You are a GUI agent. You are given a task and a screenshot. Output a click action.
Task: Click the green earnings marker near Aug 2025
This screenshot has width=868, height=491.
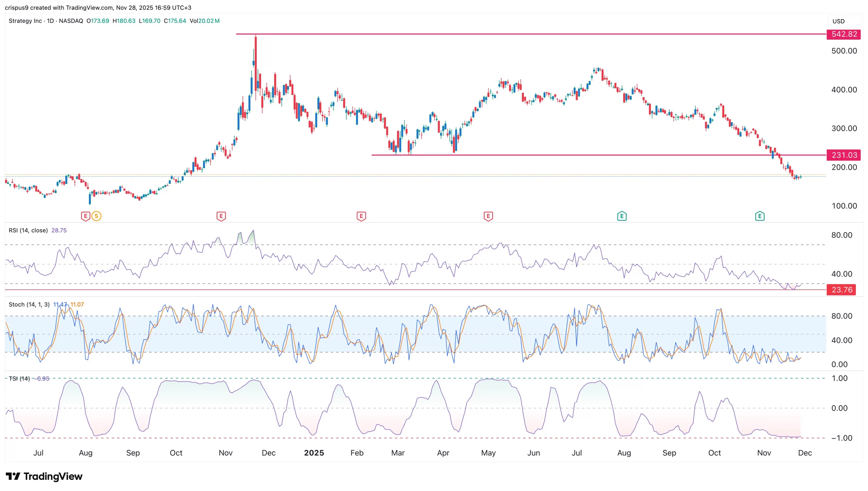coord(622,216)
